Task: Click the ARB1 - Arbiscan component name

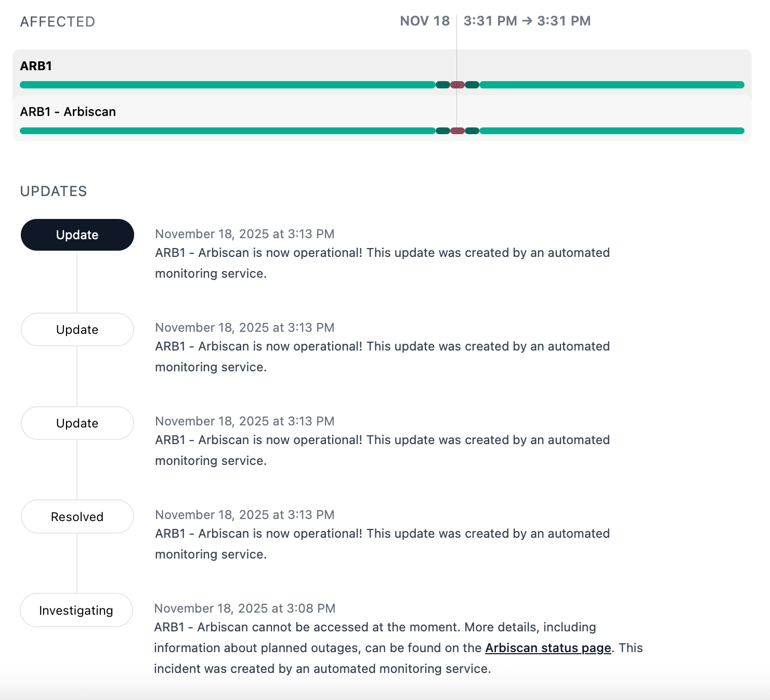Action: click(x=68, y=112)
